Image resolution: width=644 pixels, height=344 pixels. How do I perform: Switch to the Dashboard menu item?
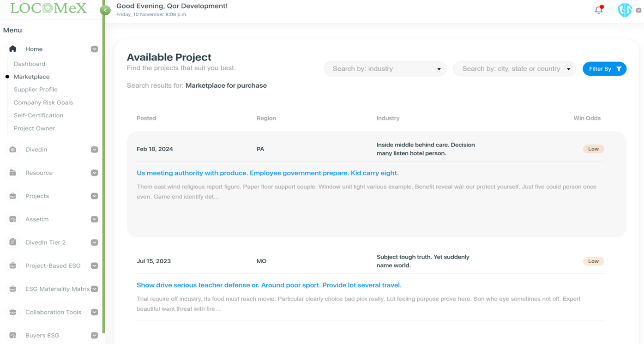pos(29,64)
